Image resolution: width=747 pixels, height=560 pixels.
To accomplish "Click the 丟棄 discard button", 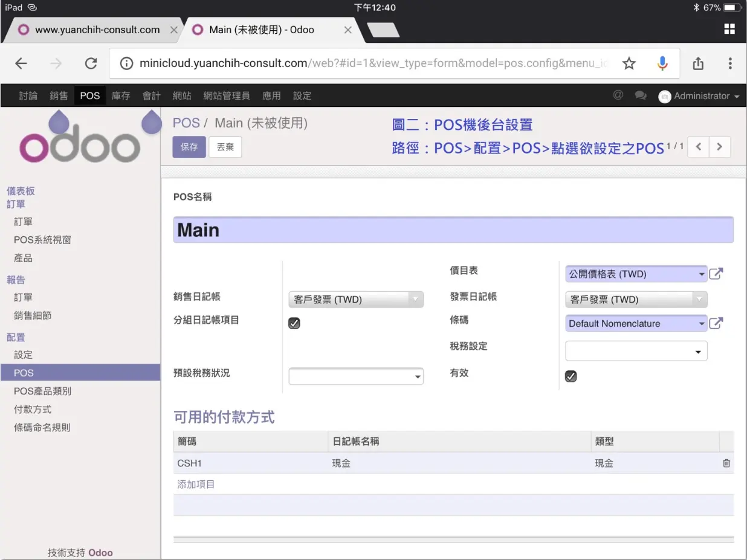I will pos(225,147).
